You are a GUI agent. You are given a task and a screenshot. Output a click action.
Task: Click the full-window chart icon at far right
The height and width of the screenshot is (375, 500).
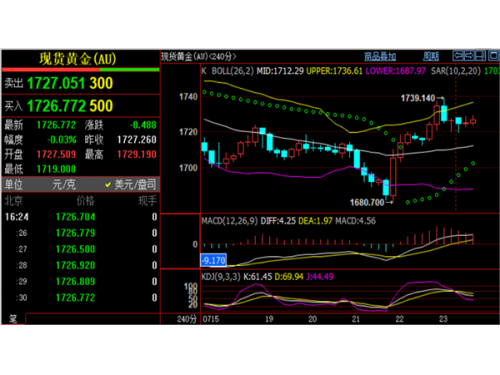point(493,56)
